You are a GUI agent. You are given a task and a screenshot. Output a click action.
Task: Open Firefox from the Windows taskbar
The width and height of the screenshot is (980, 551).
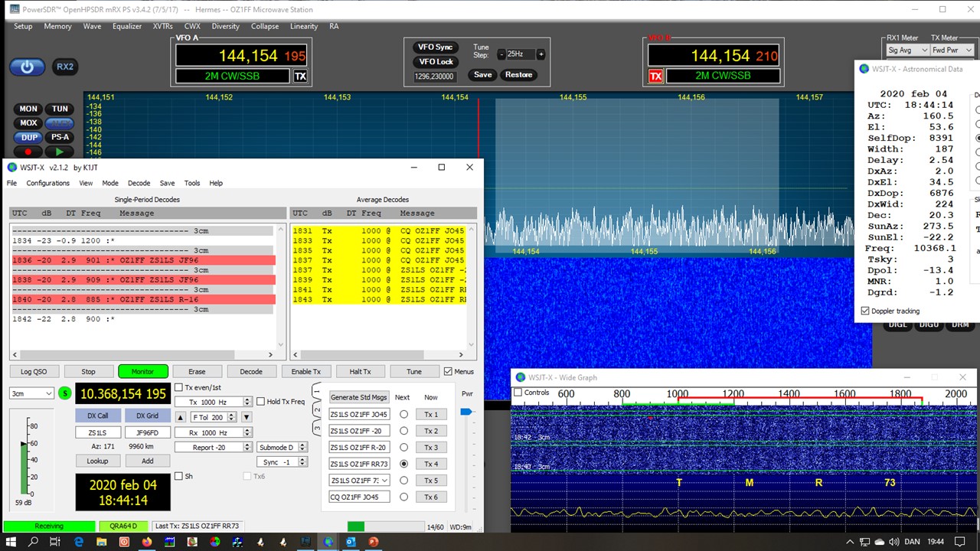tap(147, 542)
